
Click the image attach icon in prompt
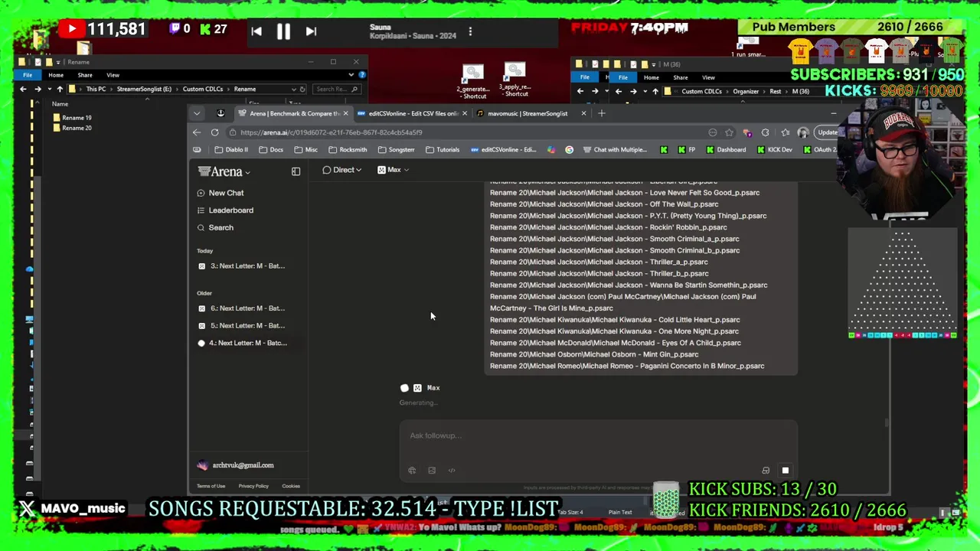tap(432, 471)
